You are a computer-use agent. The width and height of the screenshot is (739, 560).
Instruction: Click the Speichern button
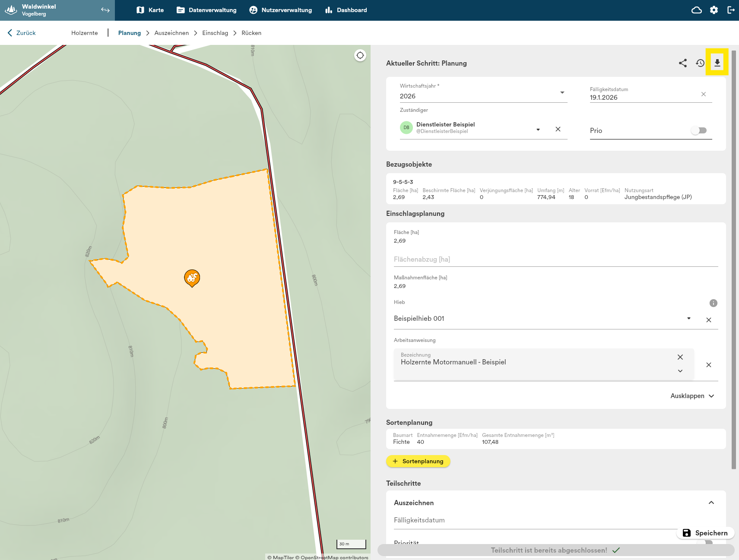pos(705,533)
